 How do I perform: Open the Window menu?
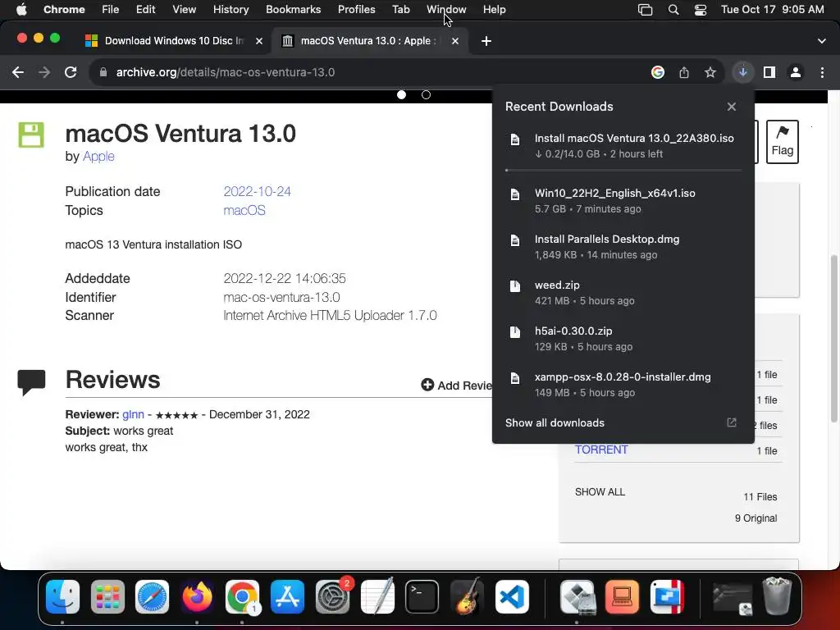446,10
